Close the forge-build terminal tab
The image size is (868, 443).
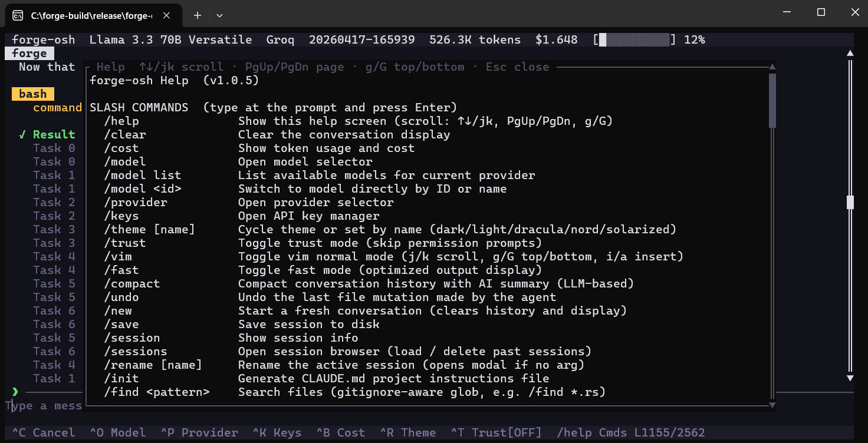click(x=167, y=15)
